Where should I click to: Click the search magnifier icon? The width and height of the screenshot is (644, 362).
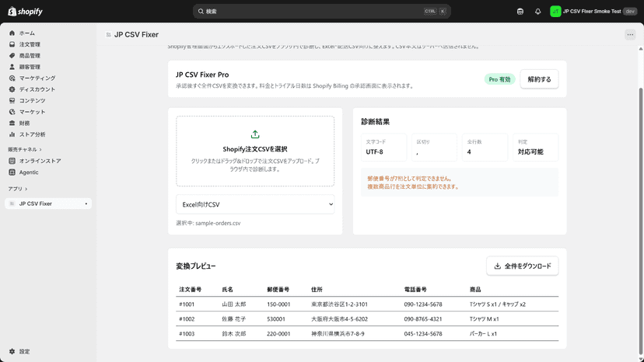(201, 12)
